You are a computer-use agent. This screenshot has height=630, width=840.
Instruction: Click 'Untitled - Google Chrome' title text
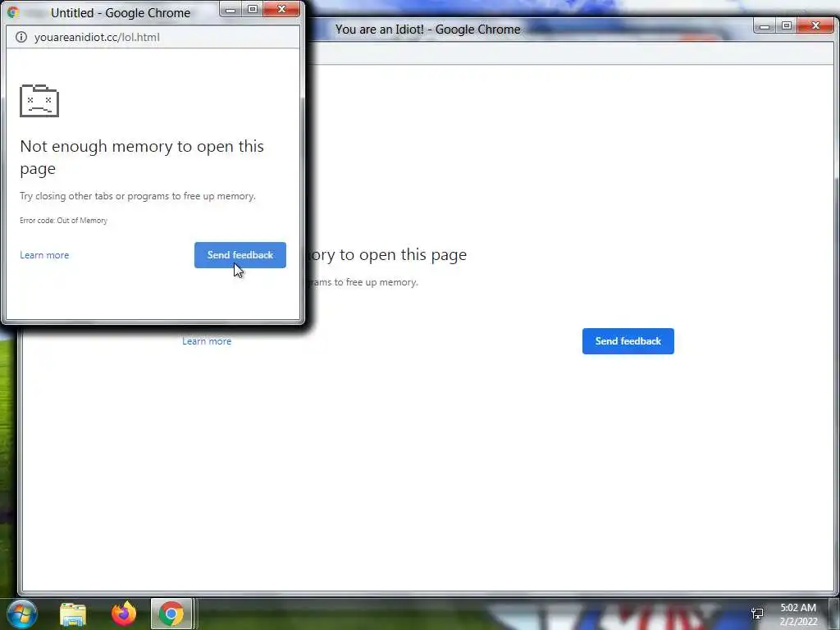tap(121, 13)
